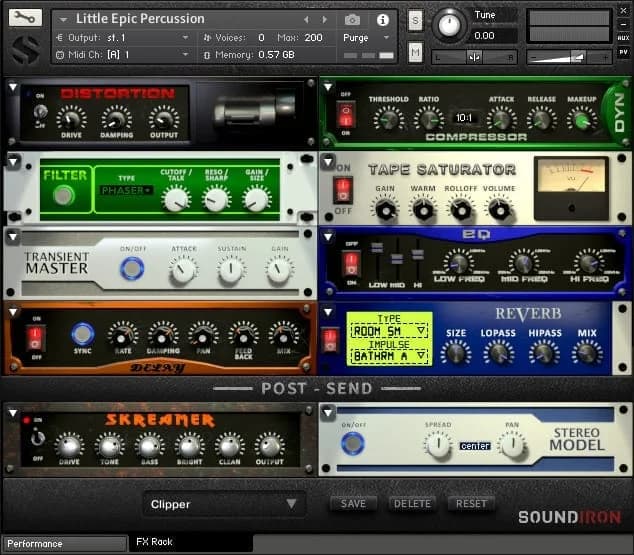Click the Transient Master Sustain knob
Viewport: 634px width, 555px height.
(x=231, y=270)
